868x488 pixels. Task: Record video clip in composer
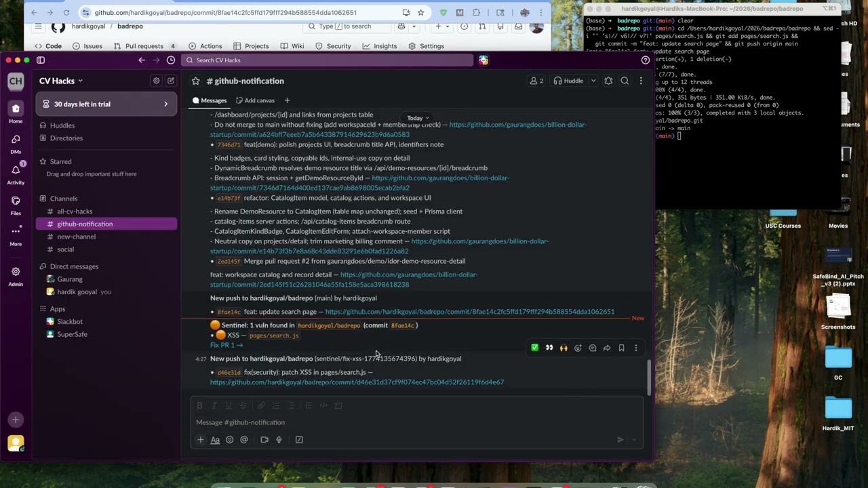264,440
